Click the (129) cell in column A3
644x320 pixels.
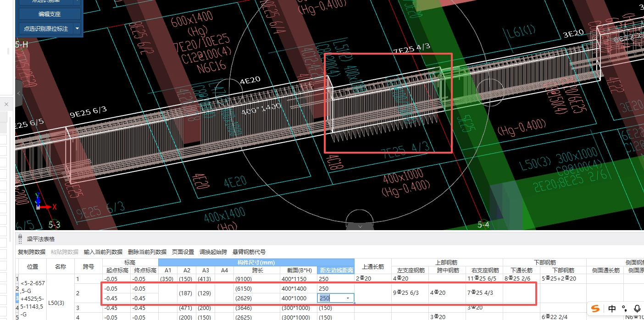(205, 293)
